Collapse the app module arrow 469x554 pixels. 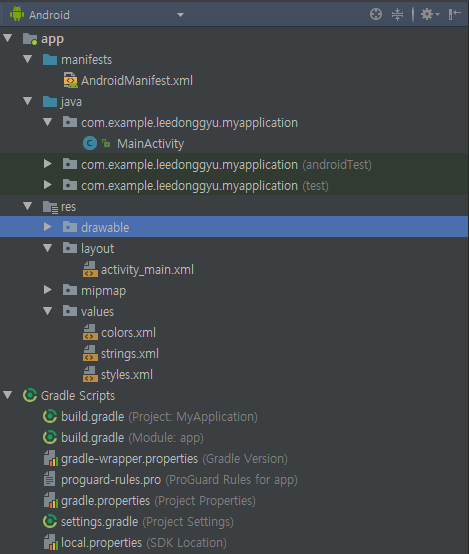click(x=8, y=38)
